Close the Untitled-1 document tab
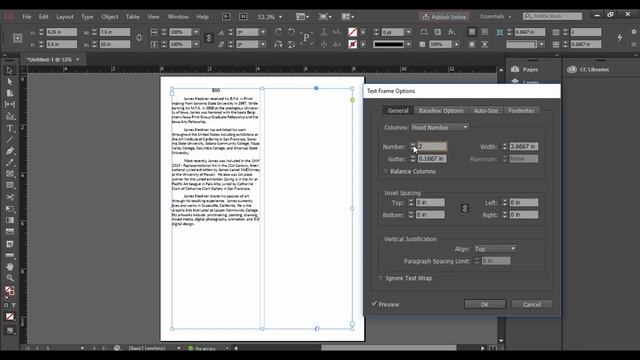Viewport: 640px width, 360px height. 78,60
